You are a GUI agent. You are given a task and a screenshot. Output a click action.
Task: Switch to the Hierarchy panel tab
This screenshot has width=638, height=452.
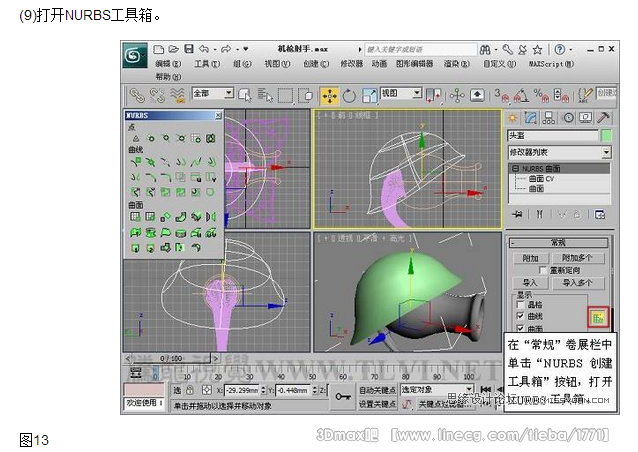tap(549, 118)
